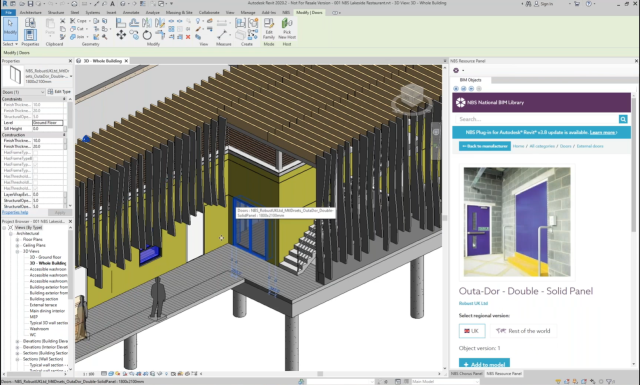Select the UK regional version
640x385 pixels.
(x=472, y=331)
